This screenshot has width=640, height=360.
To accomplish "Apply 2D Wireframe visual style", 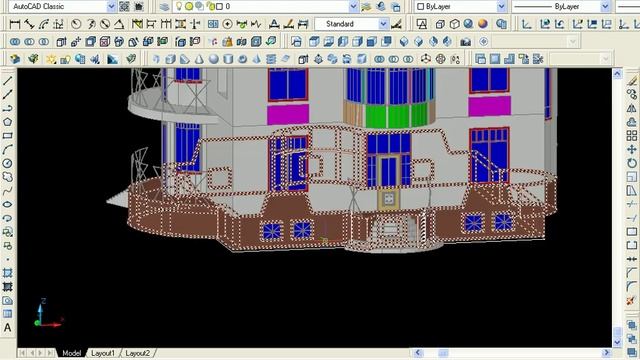I will pyautogui.click(x=422, y=24).
